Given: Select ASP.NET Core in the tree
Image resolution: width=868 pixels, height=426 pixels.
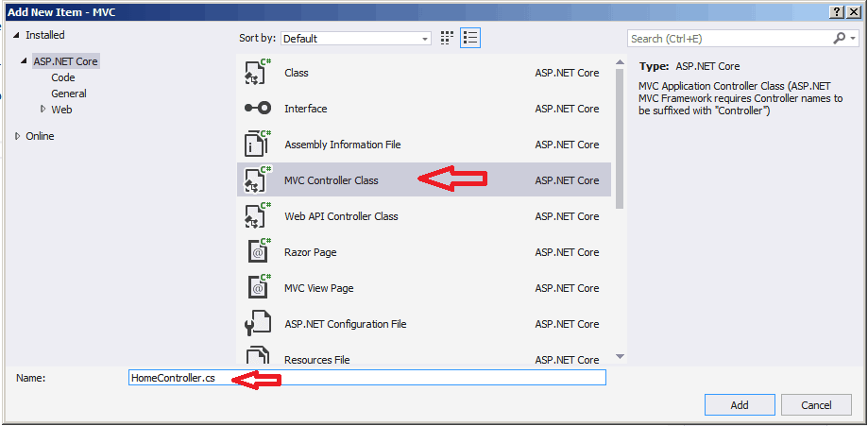Looking at the screenshot, I should tap(65, 61).
